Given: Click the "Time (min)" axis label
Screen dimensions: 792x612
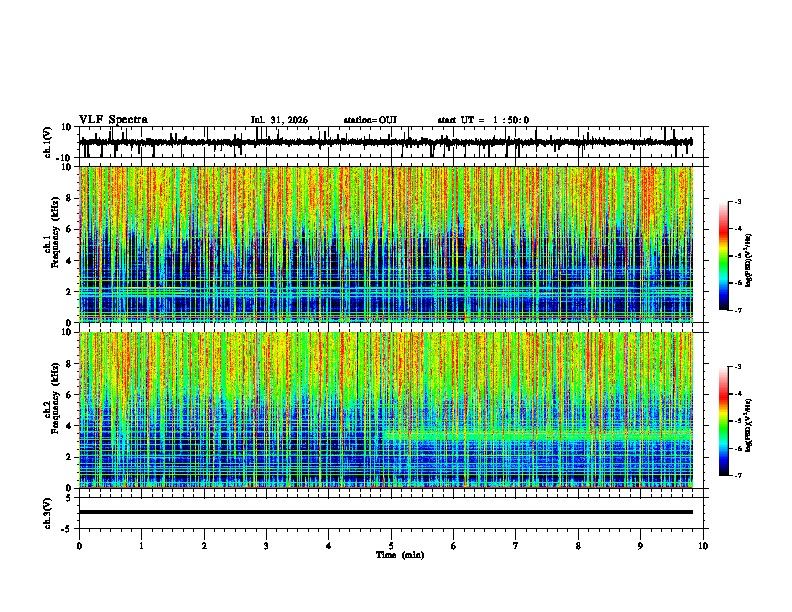Looking at the screenshot, I should pos(400,555).
